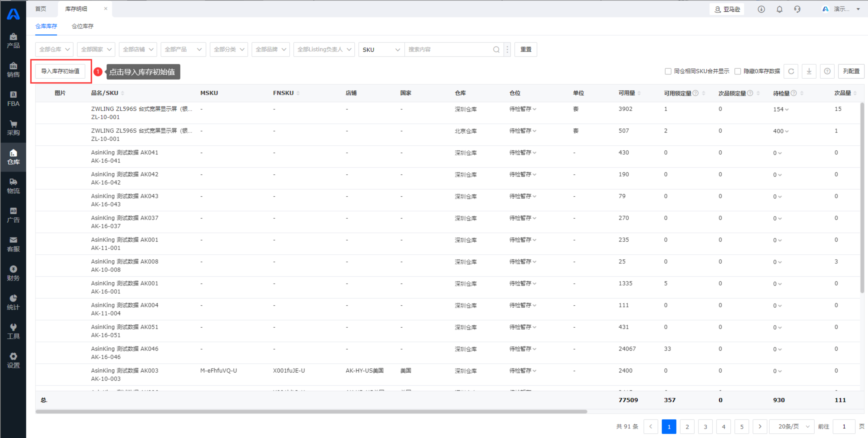Open the notification bell
This screenshot has width=868, height=438.
(779, 9)
